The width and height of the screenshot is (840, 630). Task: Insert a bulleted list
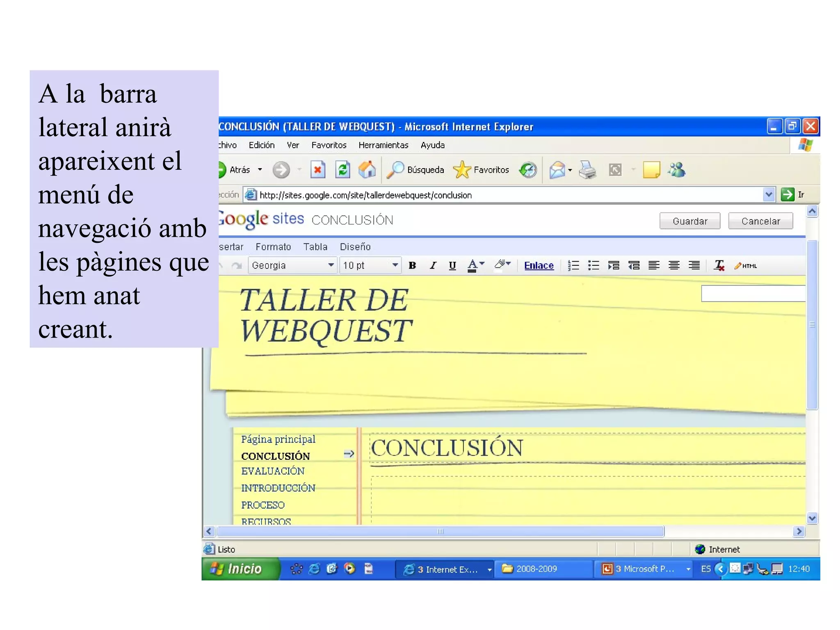click(593, 265)
